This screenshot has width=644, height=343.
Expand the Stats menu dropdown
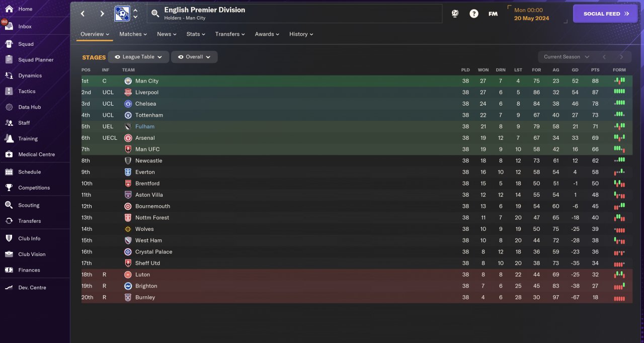pyautogui.click(x=196, y=34)
